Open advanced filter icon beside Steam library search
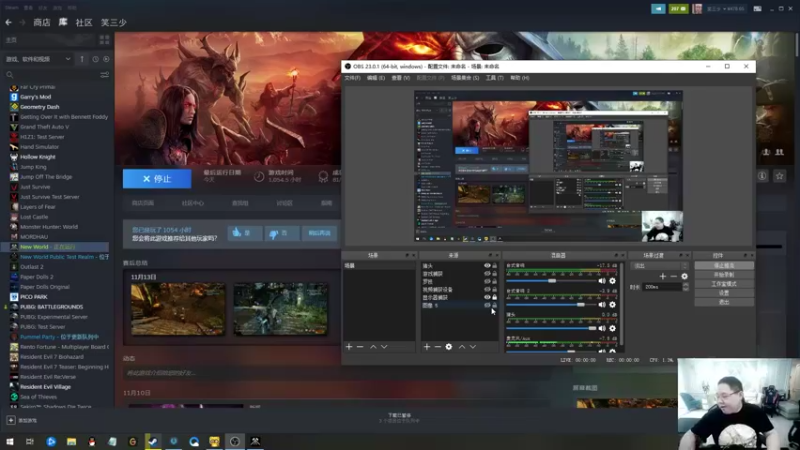 105,75
